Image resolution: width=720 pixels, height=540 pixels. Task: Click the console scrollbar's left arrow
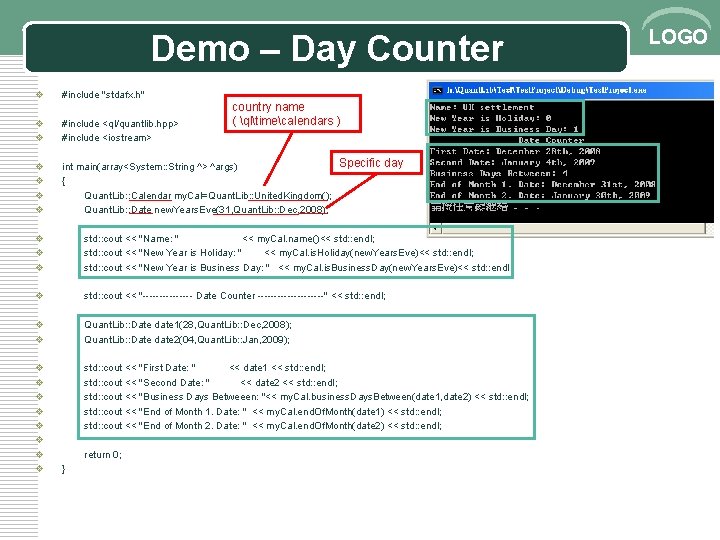pos(435,228)
